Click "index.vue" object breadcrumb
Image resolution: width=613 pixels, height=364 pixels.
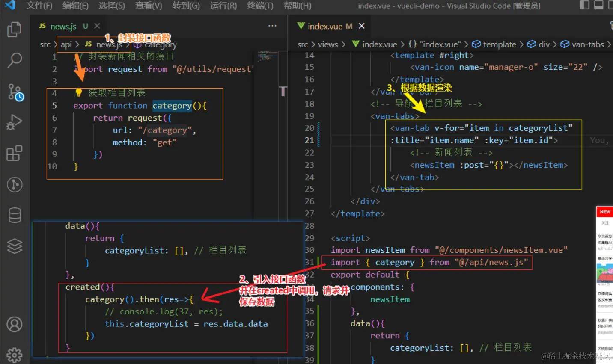[434, 44]
